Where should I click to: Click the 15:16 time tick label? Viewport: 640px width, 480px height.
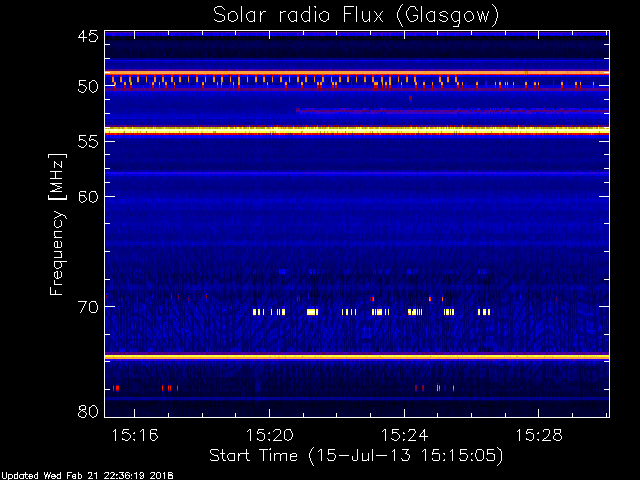[135, 436]
